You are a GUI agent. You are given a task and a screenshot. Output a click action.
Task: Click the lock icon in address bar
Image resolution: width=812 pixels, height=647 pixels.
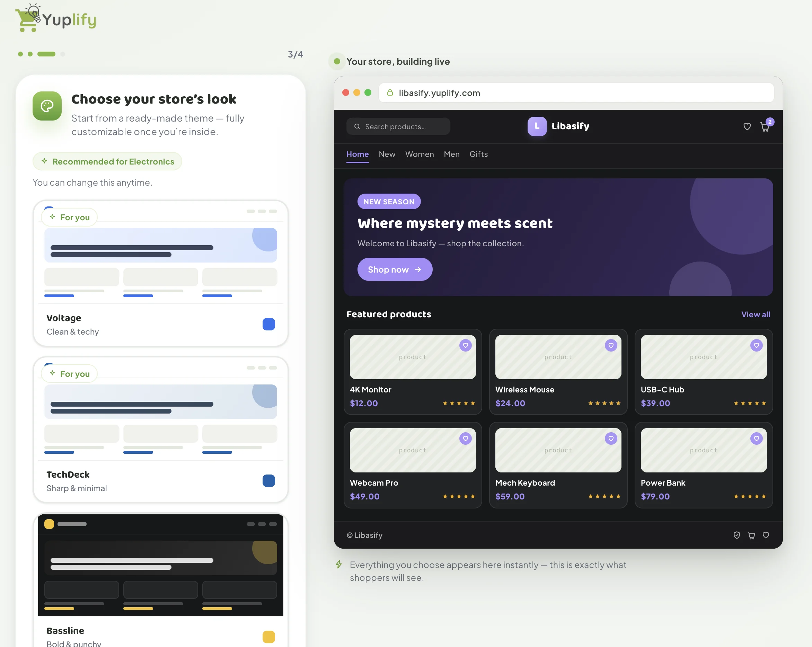coord(390,92)
